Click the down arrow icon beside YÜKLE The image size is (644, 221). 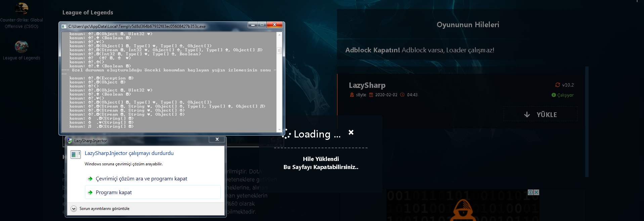tap(527, 115)
